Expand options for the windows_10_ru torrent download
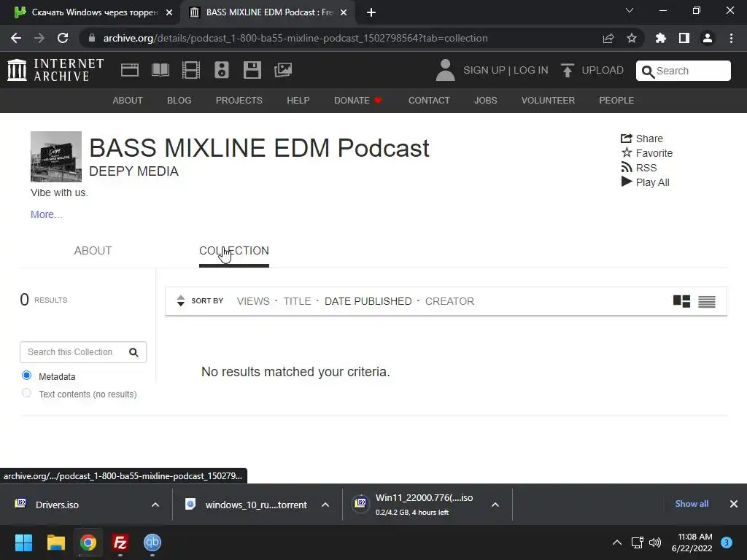This screenshot has height=560, width=747. click(325, 505)
